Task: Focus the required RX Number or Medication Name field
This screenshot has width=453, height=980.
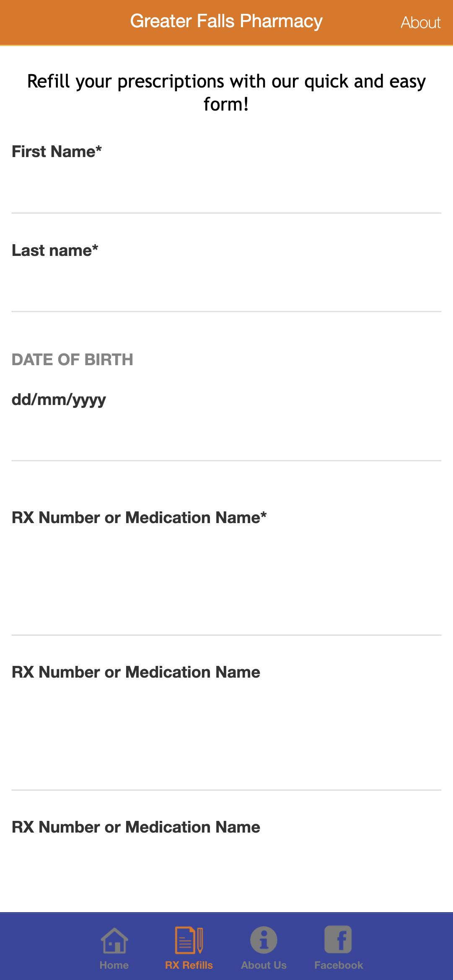Action: [x=226, y=586]
